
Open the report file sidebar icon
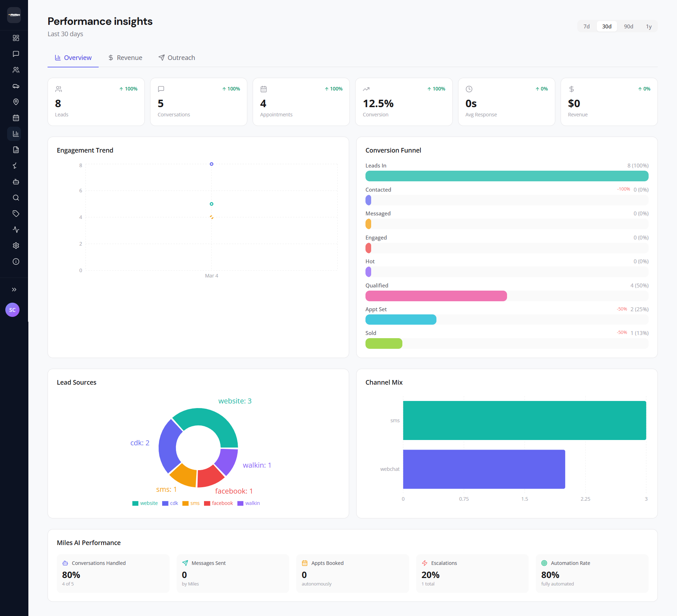(16, 150)
